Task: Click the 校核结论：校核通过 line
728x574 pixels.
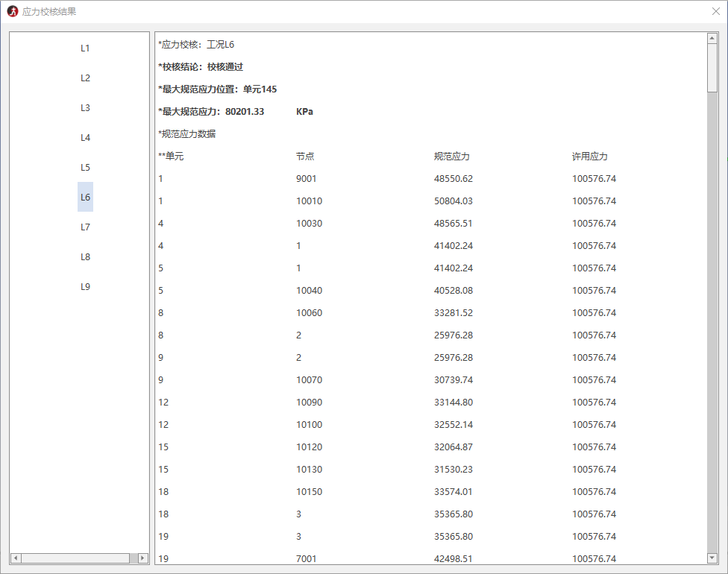Action: pyautogui.click(x=201, y=67)
